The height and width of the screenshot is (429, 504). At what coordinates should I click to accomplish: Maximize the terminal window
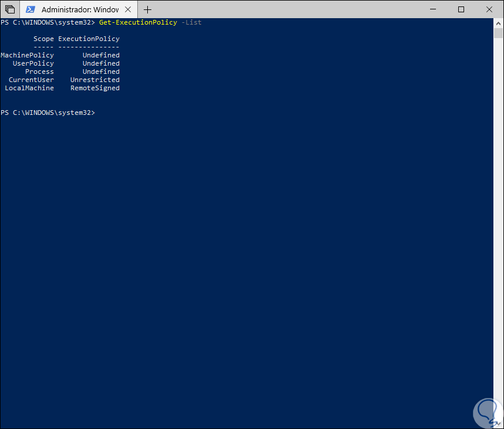click(x=461, y=9)
